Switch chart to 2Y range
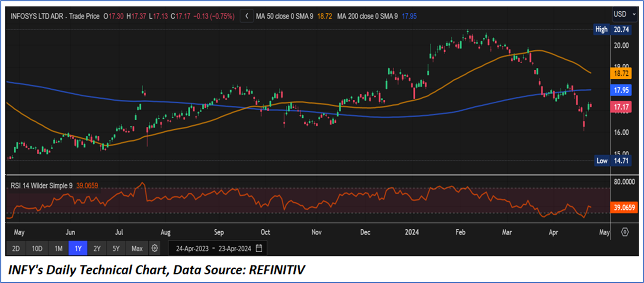Screen dimensions: 644x283 coord(97,248)
